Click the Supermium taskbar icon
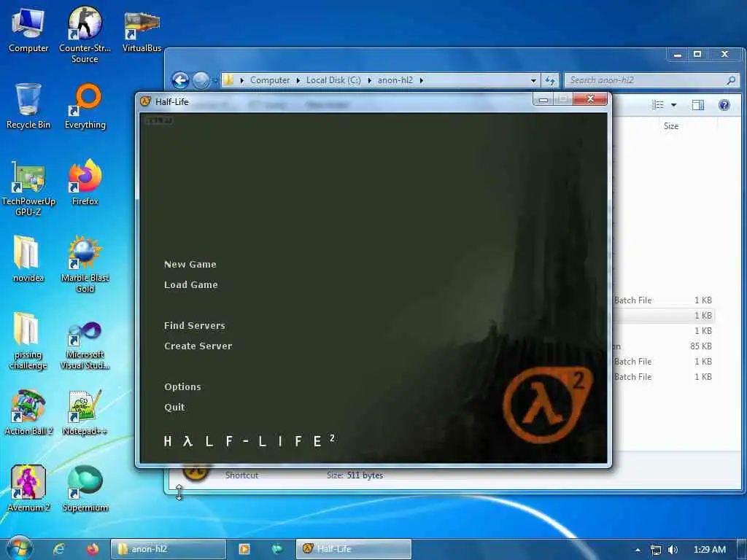The height and width of the screenshot is (560, 747). 277,549
